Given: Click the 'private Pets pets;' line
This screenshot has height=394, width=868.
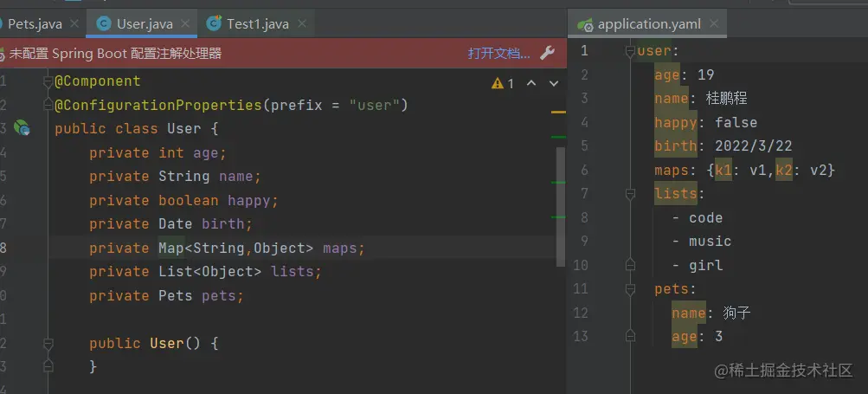Looking at the screenshot, I should pos(166,296).
